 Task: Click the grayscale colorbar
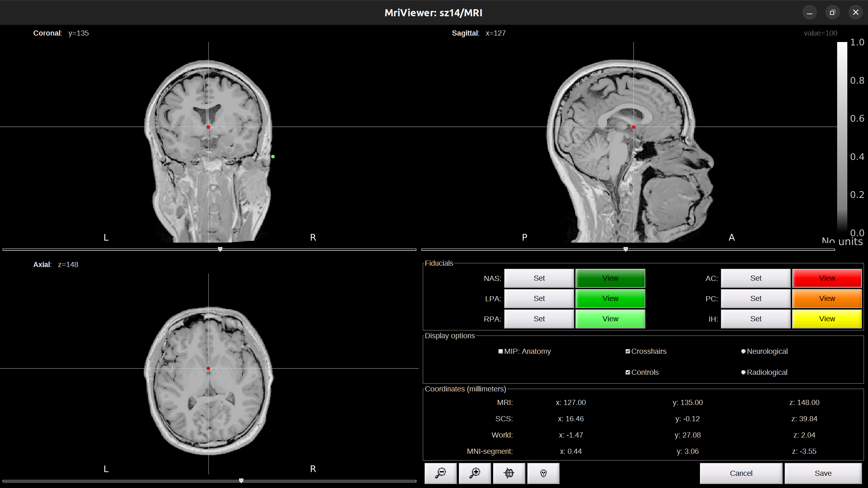coord(842,137)
